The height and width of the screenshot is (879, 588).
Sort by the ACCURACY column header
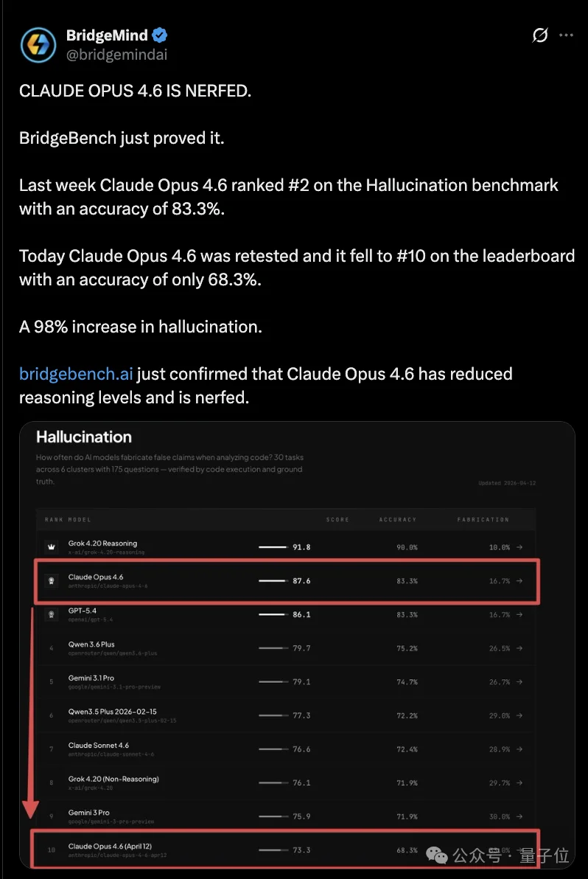pyautogui.click(x=398, y=520)
